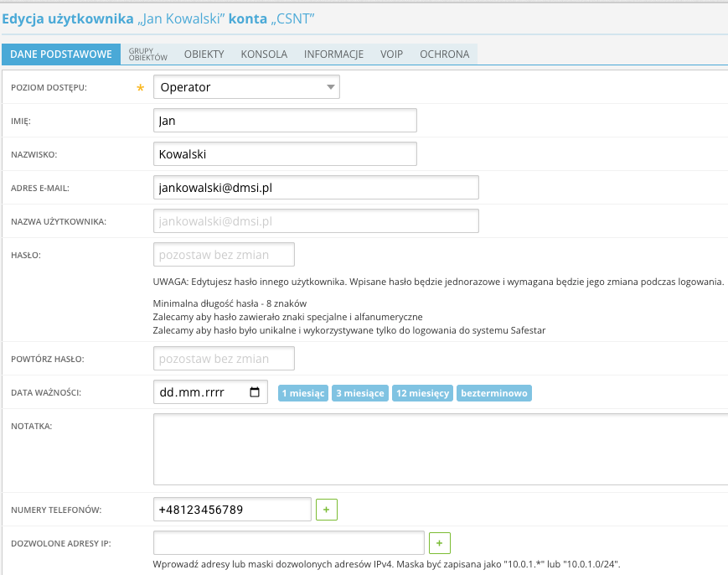Click the plus icon beside phone number field
728x575 pixels.
pos(327,509)
